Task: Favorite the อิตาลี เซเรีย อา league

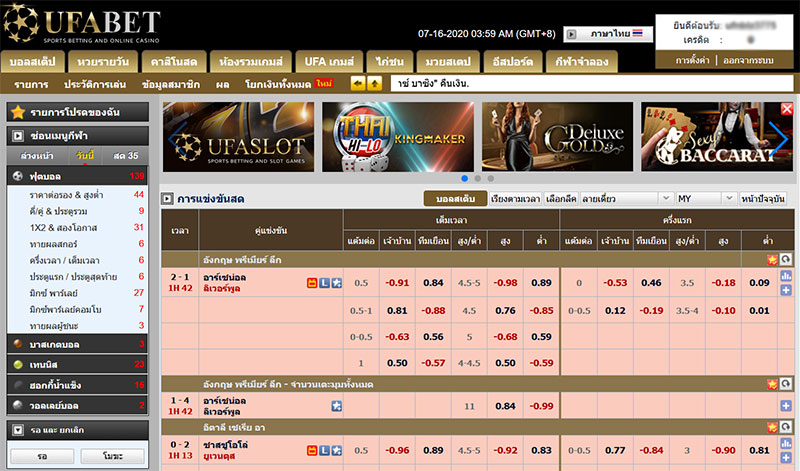Action: point(772,427)
